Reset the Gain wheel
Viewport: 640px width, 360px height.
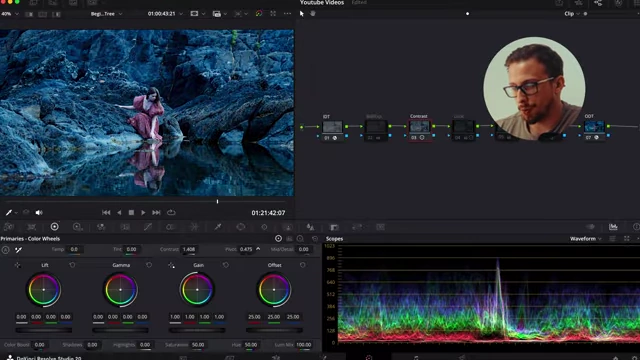(226, 265)
